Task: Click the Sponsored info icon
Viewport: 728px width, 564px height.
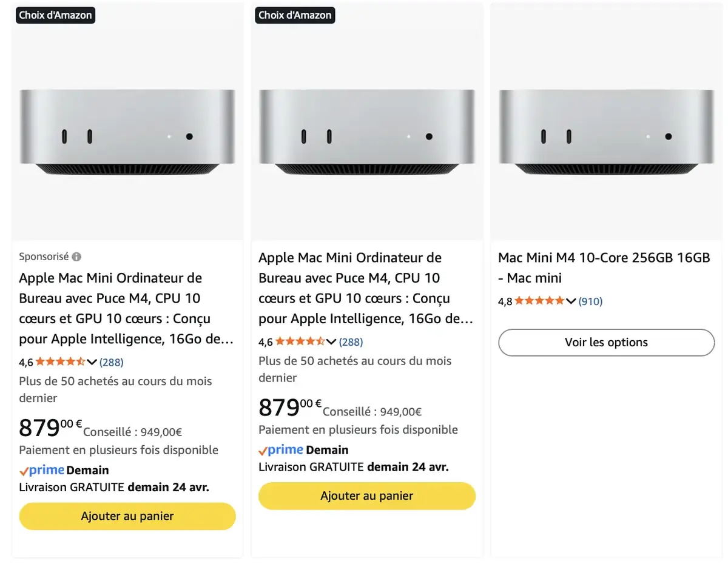Action: [76, 257]
